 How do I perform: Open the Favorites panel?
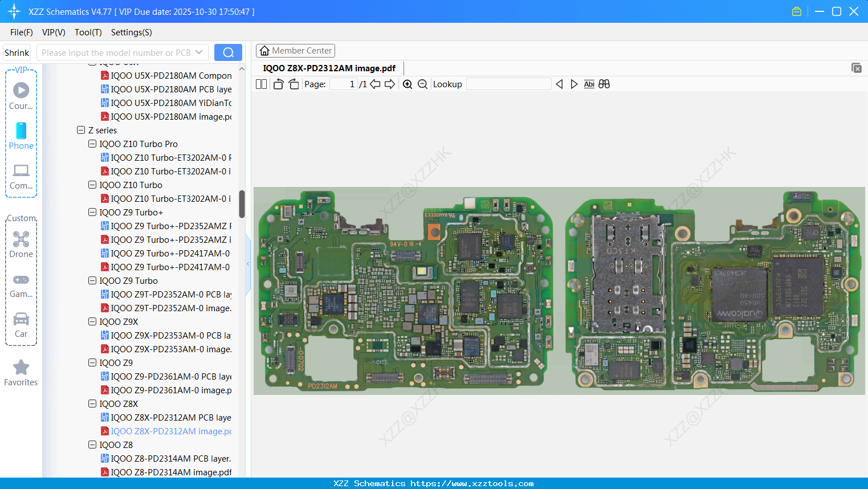pos(21,373)
